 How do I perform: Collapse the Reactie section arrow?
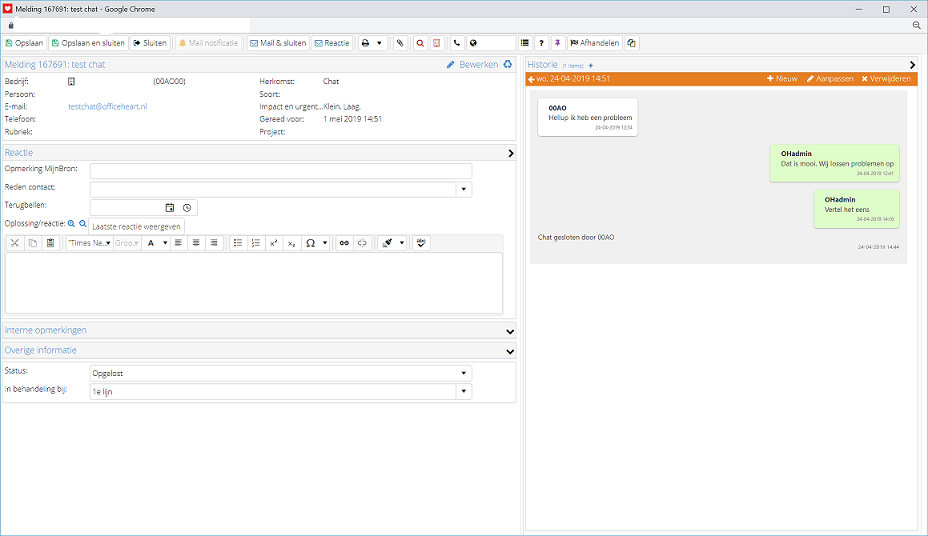point(511,153)
